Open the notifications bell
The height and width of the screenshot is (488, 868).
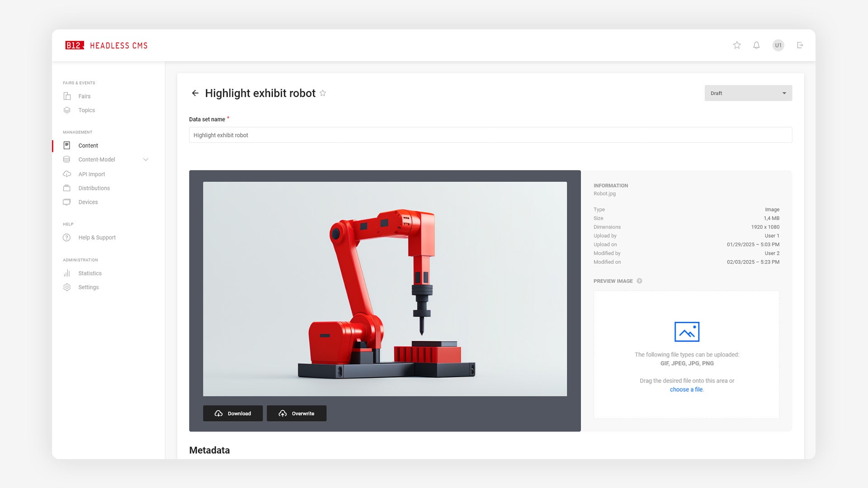click(x=756, y=45)
